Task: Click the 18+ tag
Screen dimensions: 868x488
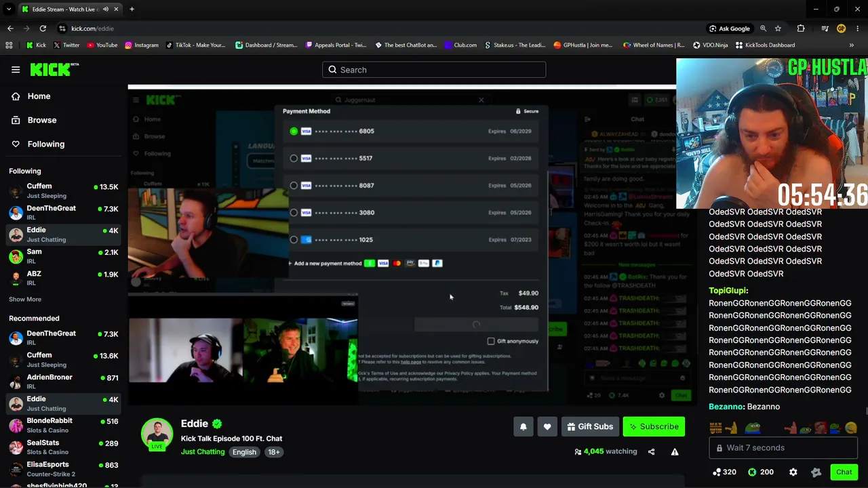Action: 273,452
